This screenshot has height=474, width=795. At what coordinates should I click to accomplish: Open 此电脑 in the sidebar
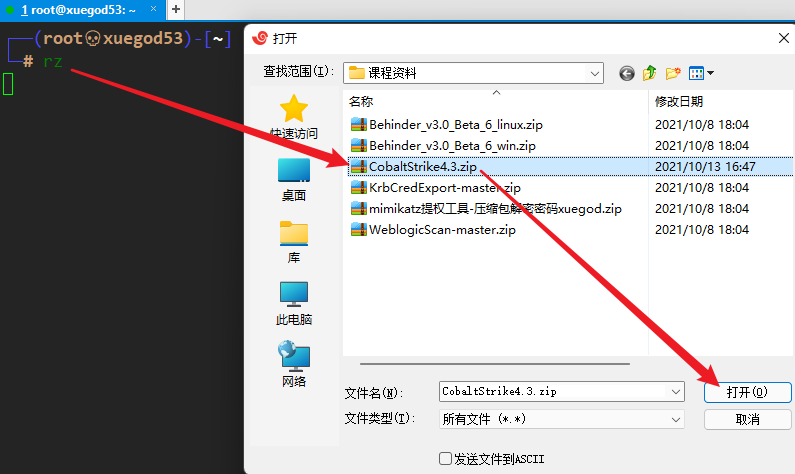click(x=294, y=304)
